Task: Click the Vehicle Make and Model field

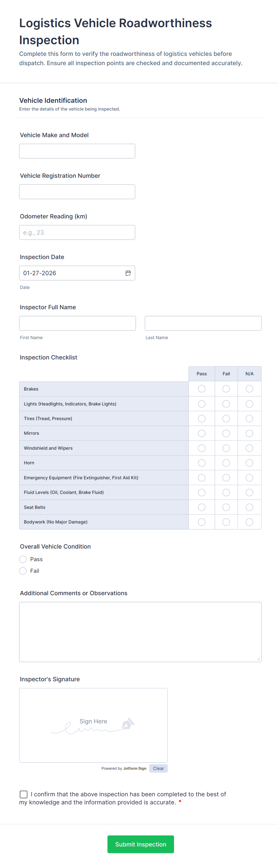Action: pyautogui.click(x=77, y=151)
